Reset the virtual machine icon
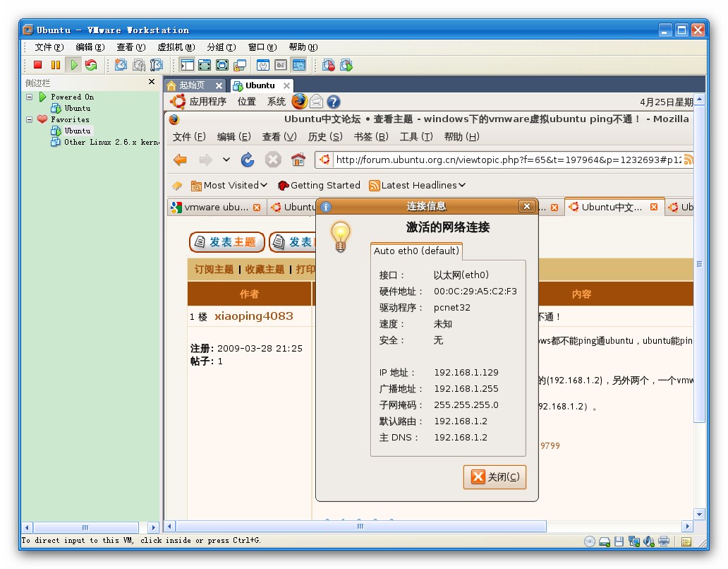This screenshot has height=569, width=728. pyautogui.click(x=91, y=65)
